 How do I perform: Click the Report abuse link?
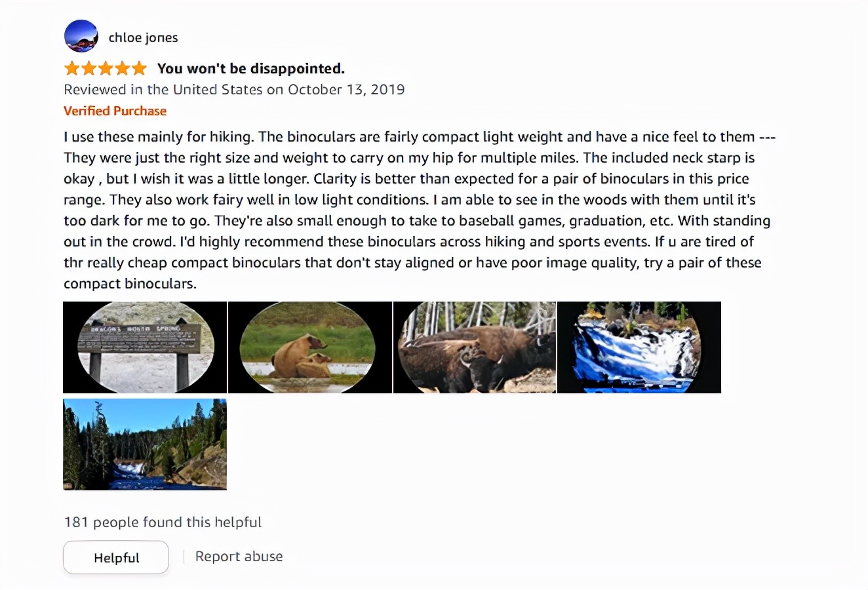pyautogui.click(x=239, y=557)
